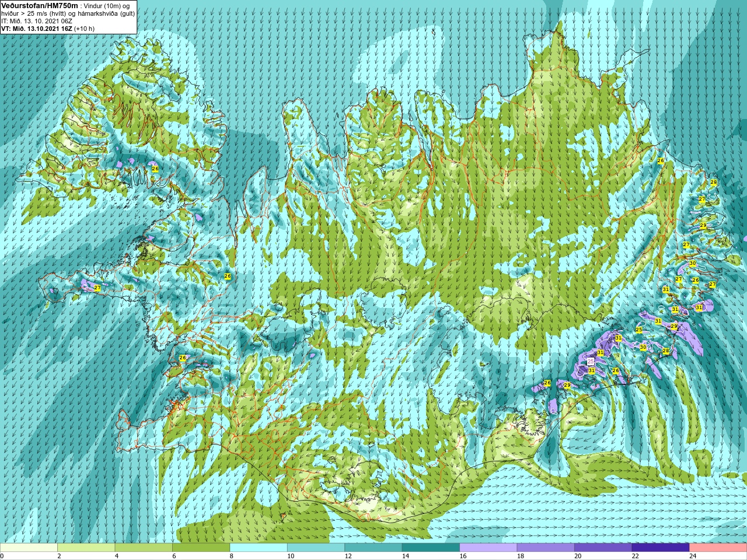Click the '0' legend scale label
This screenshot has height=560, width=747.
pyautogui.click(x=2, y=556)
